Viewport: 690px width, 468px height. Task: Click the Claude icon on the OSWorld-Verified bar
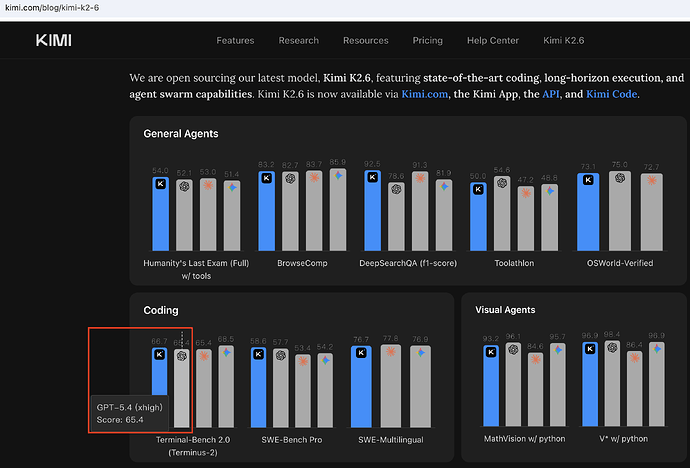coord(652,180)
